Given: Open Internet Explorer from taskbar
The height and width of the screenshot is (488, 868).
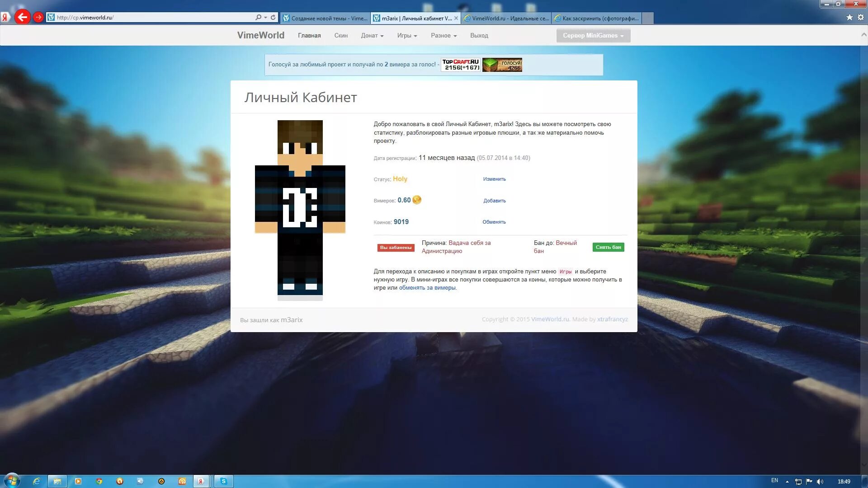Looking at the screenshot, I should [x=36, y=481].
